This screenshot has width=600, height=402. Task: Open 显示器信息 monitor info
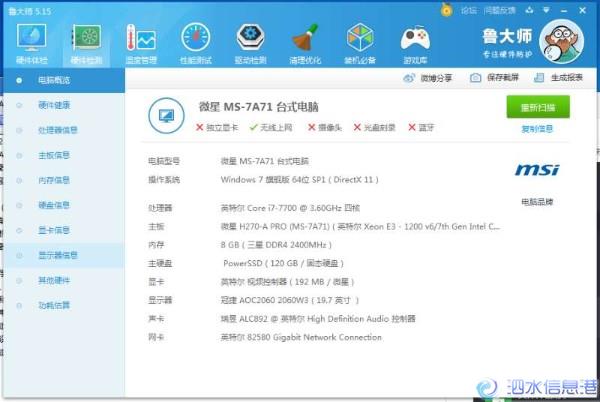point(64,256)
